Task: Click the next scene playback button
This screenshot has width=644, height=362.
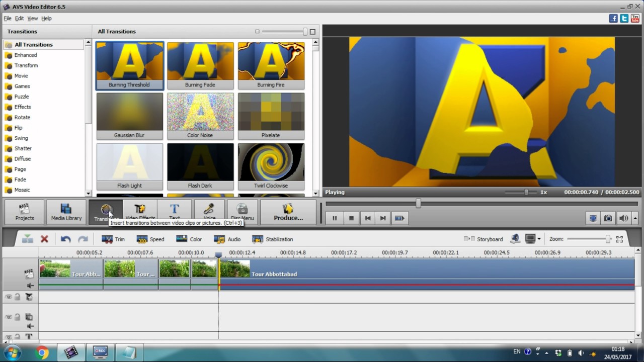Action: pyautogui.click(x=399, y=218)
